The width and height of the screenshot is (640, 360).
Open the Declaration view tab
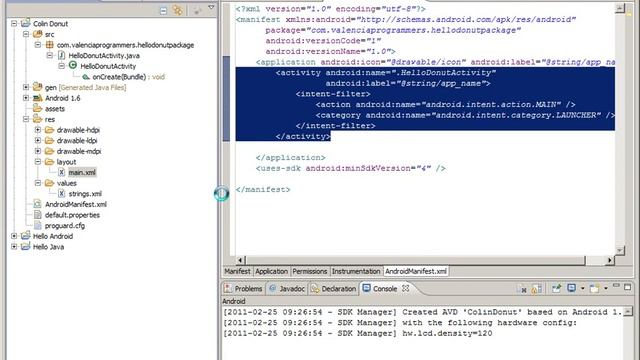[333, 289]
